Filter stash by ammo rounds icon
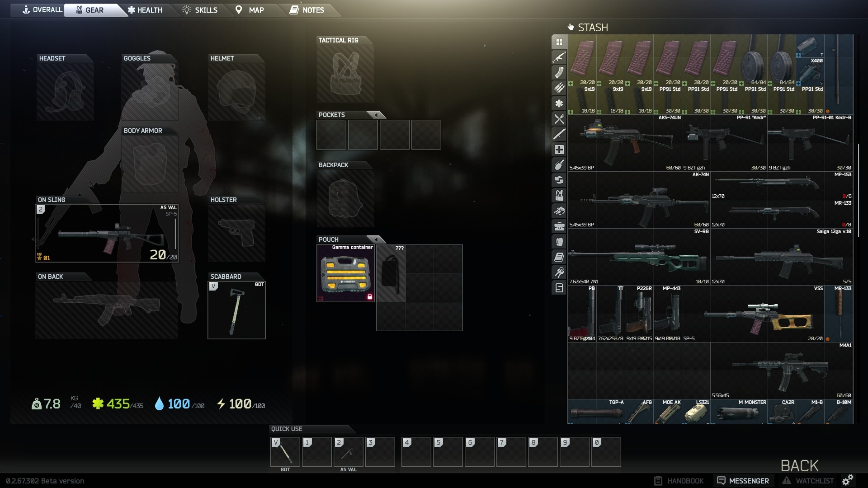Image resolution: width=868 pixels, height=488 pixels. point(559,88)
